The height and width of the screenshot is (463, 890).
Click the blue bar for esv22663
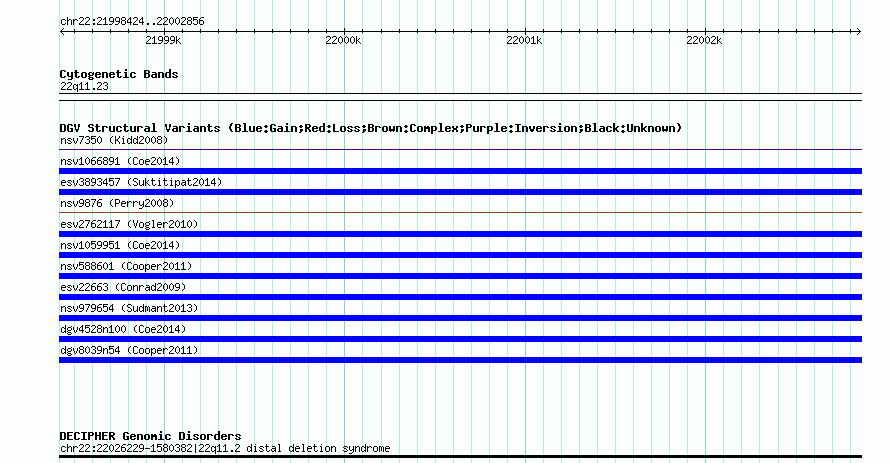point(460,297)
